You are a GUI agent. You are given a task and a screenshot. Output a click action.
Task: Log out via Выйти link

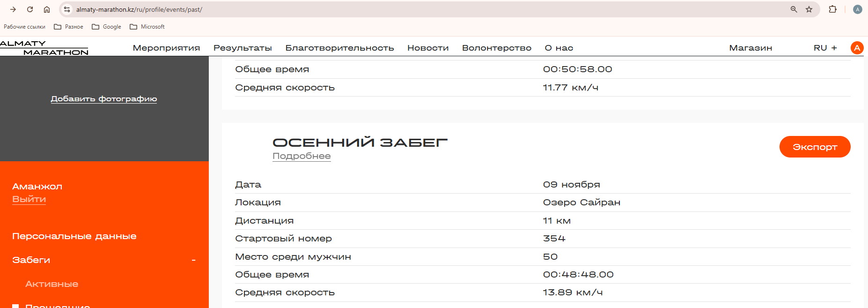[x=29, y=199]
